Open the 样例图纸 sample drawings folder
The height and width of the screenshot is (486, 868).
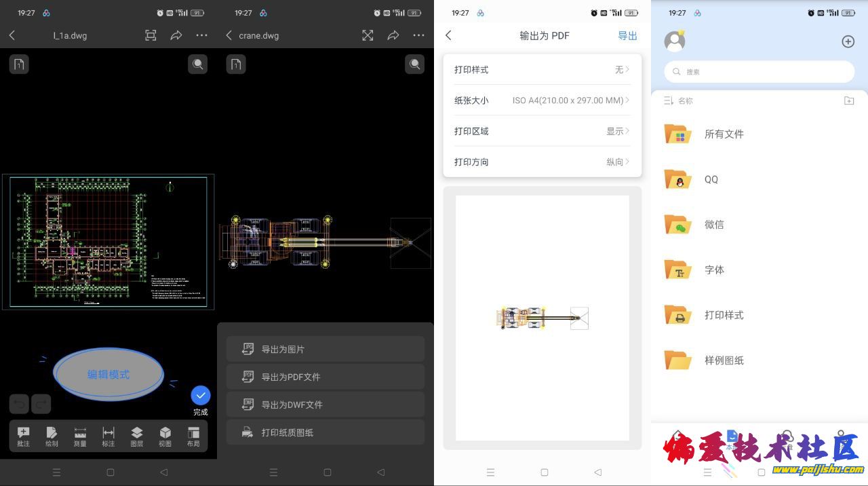tap(724, 360)
